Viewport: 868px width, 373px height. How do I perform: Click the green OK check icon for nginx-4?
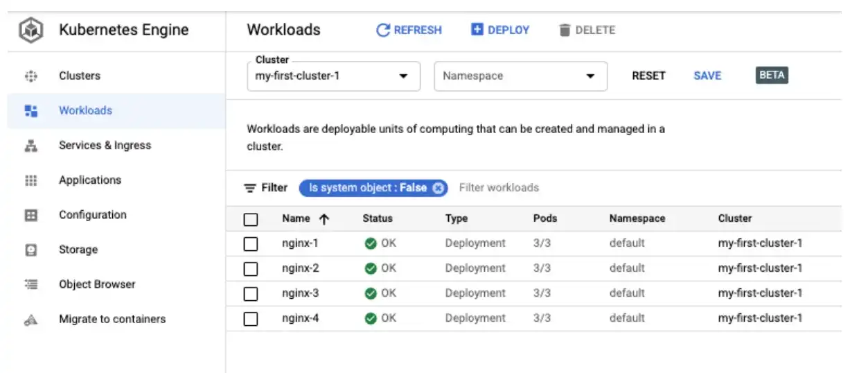(x=371, y=318)
